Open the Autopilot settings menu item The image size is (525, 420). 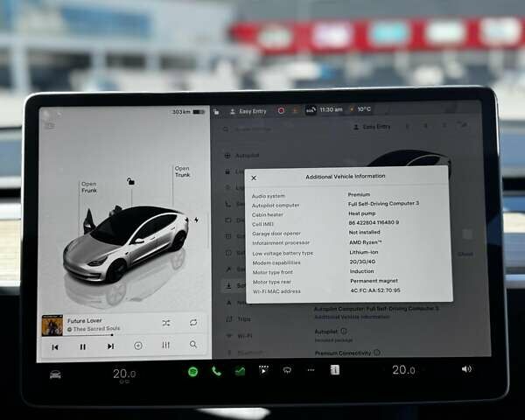click(241, 156)
